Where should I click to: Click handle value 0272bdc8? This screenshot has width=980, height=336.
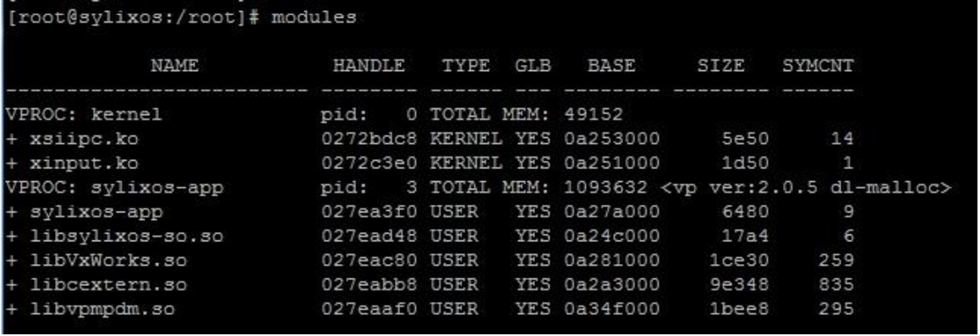click(369, 139)
